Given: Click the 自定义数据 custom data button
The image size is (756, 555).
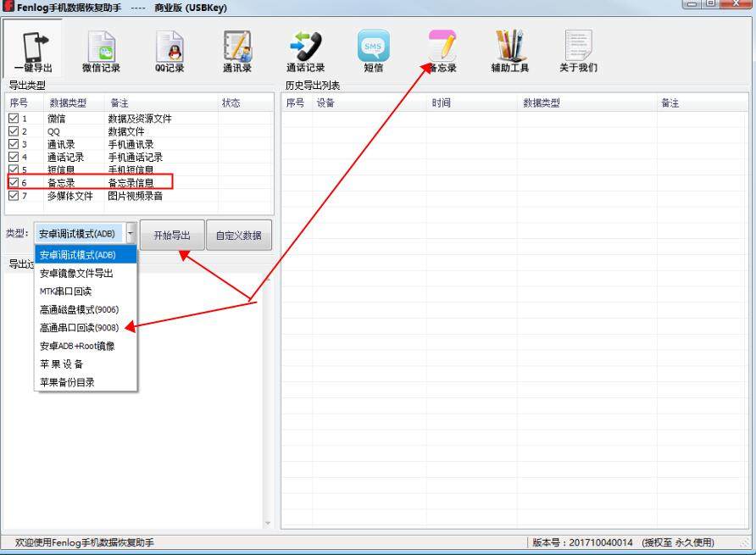Looking at the screenshot, I should [239, 236].
